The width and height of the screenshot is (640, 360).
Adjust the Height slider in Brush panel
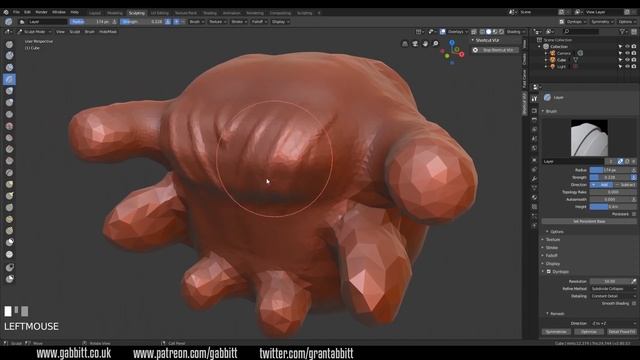pyautogui.click(x=613, y=207)
